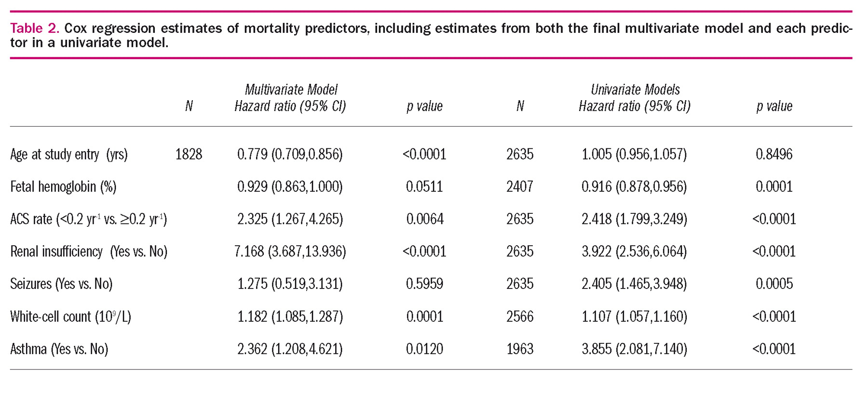Click the N value 1828

click(189, 155)
